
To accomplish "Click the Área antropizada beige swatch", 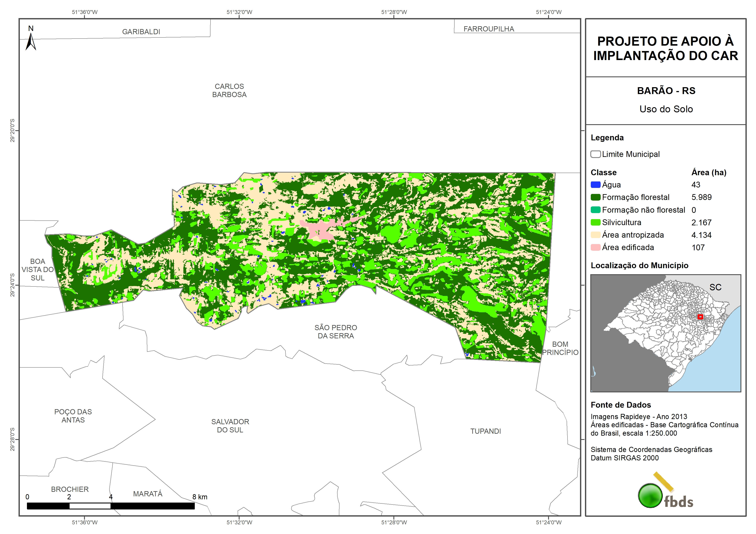I will pos(595,235).
